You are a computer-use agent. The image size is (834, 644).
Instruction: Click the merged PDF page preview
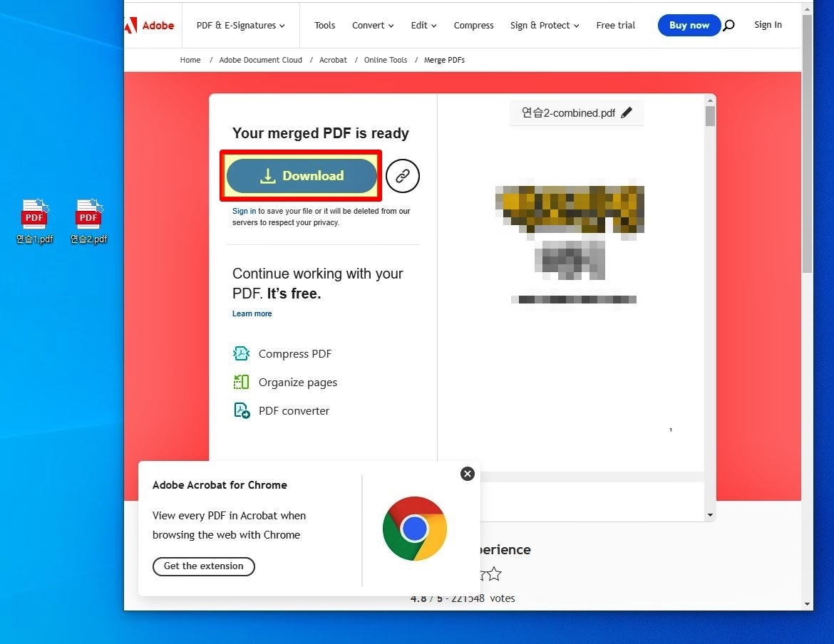point(571,298)
